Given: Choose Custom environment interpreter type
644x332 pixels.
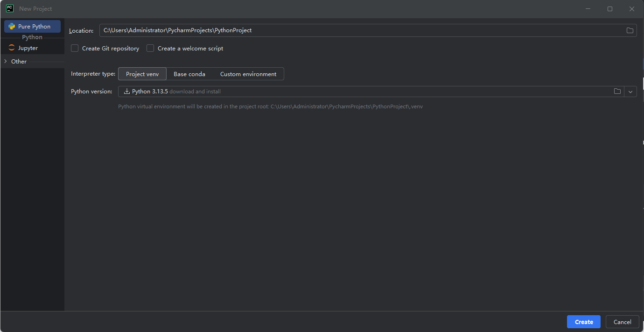Looking at the screenshot, I should coord(248,74).
